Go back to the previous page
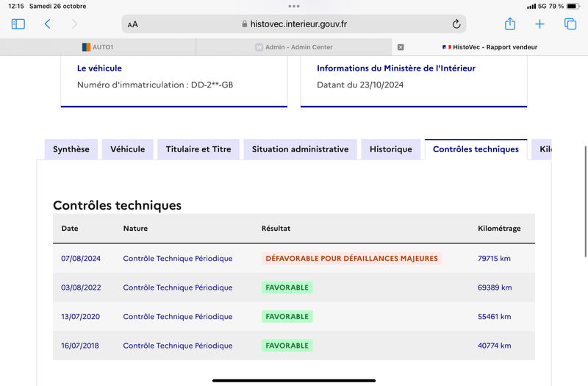The height and width of the screenshot is (386, 588). (x=47, y=24)
